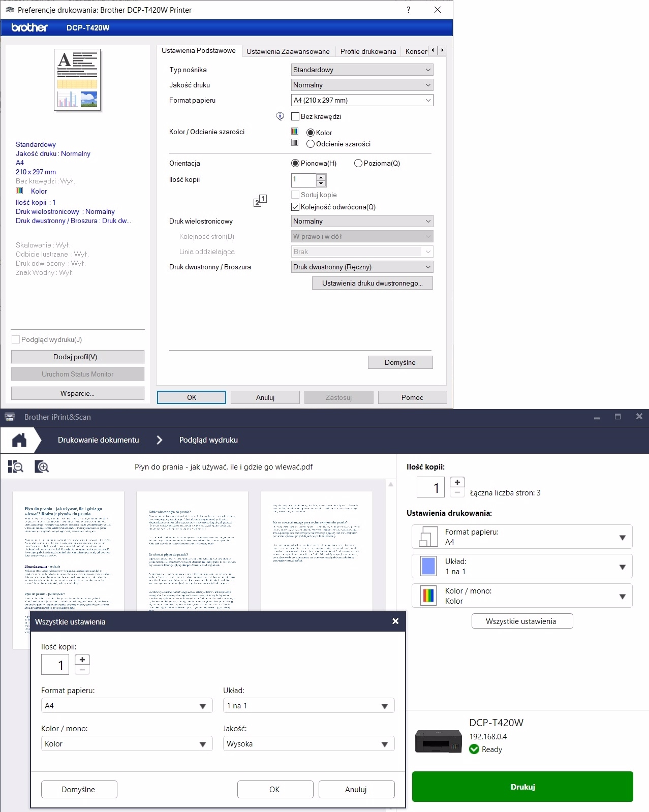Open the Profile drukowania tab
Screen dimensions: 649x812
(368, 51)
